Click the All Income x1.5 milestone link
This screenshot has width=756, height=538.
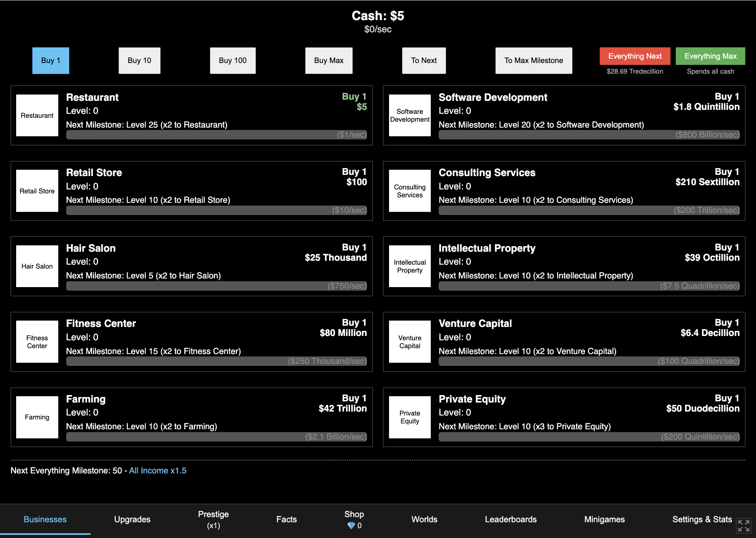click(157, 471)
